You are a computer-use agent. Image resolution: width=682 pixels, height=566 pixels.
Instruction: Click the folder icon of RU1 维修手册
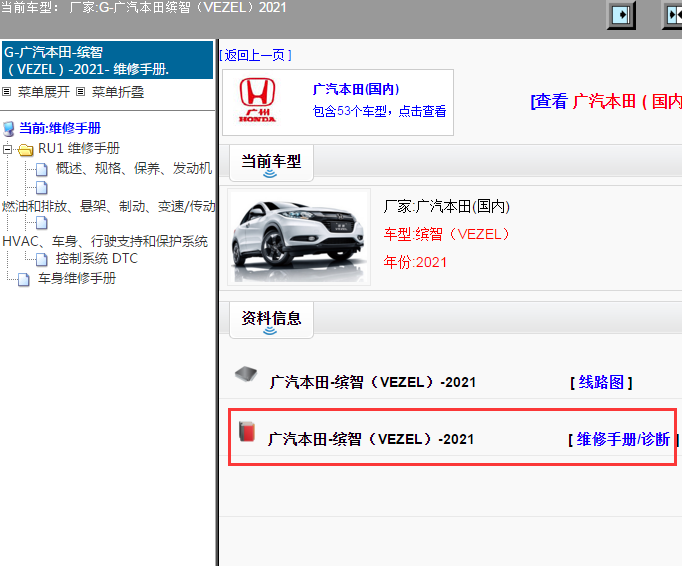click(26, 150)
